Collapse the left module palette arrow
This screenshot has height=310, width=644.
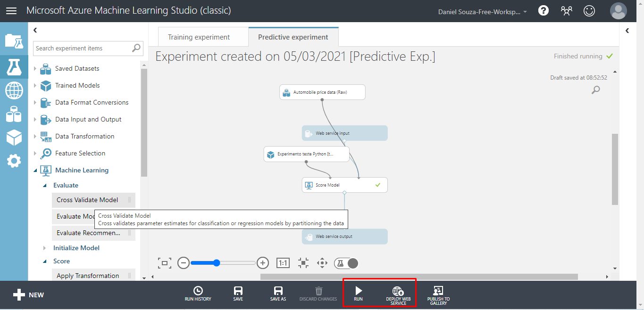pos(35,30)
